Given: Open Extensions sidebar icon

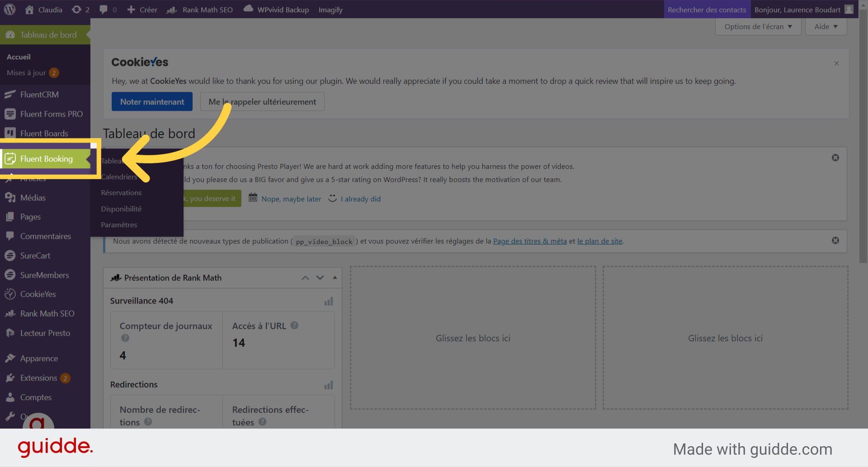Looking at the screenshot, I should (10, 378).
